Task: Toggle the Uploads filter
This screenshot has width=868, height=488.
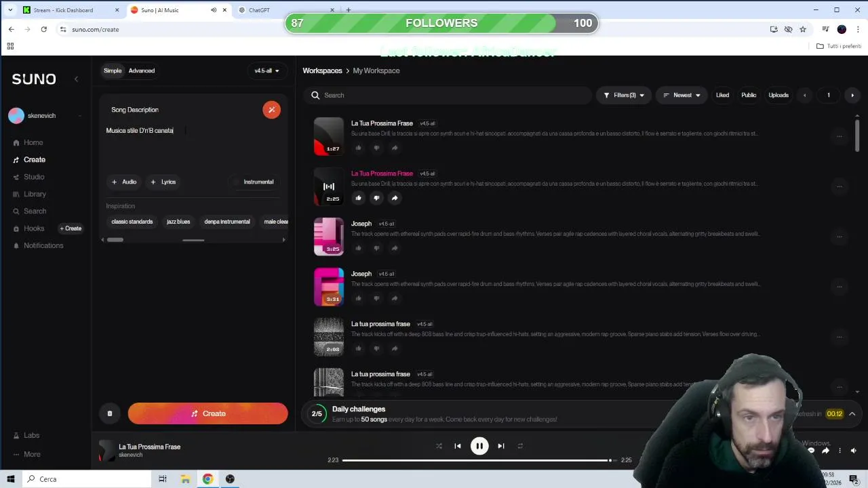Action: coord(778,96)
